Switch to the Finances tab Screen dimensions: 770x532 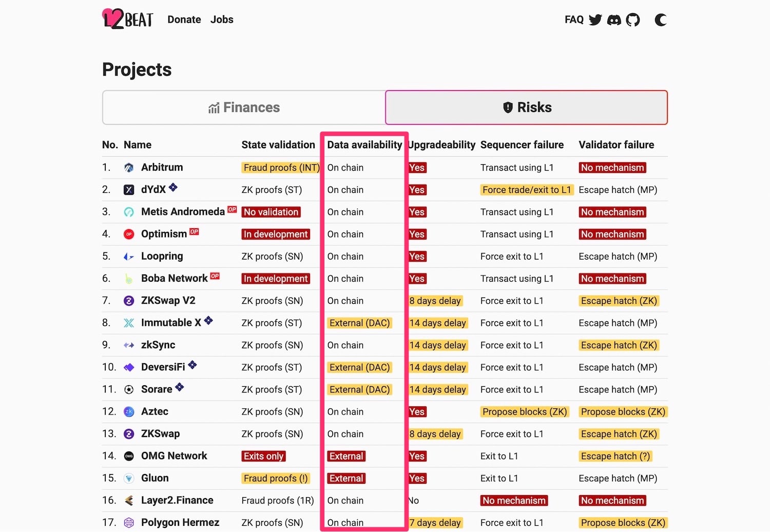[x=244, y=108]
